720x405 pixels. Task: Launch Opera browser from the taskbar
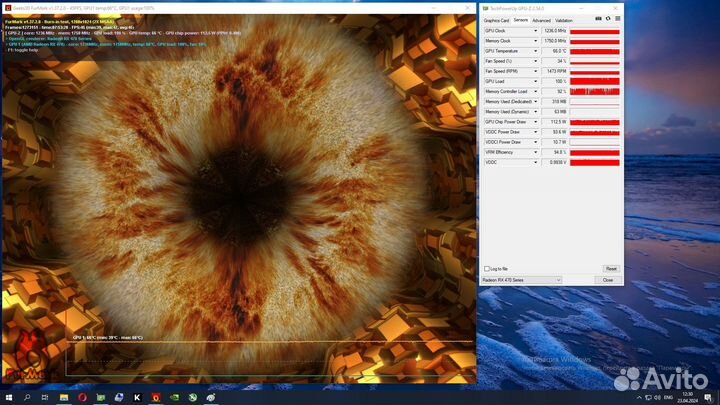tap(82, 397)
